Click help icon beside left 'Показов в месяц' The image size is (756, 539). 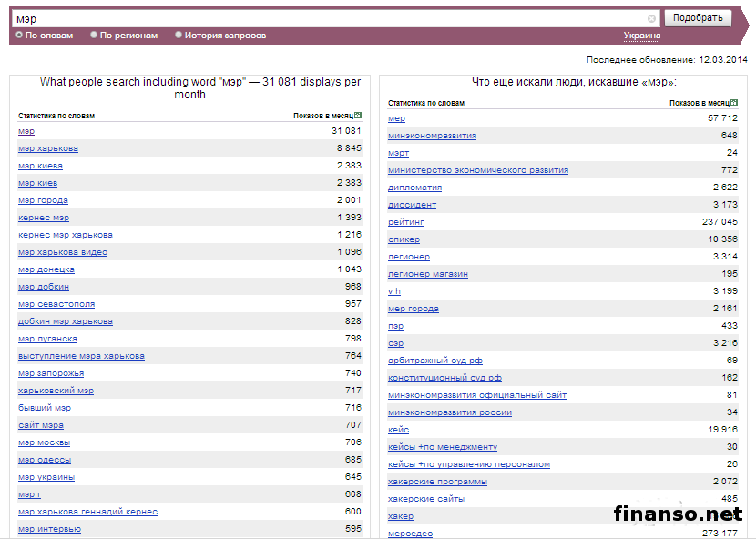click(x=358, y=116)
